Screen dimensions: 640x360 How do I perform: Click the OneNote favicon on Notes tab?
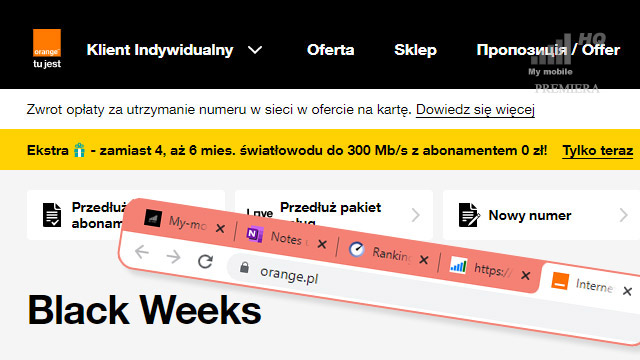click(x=255, y=234)
